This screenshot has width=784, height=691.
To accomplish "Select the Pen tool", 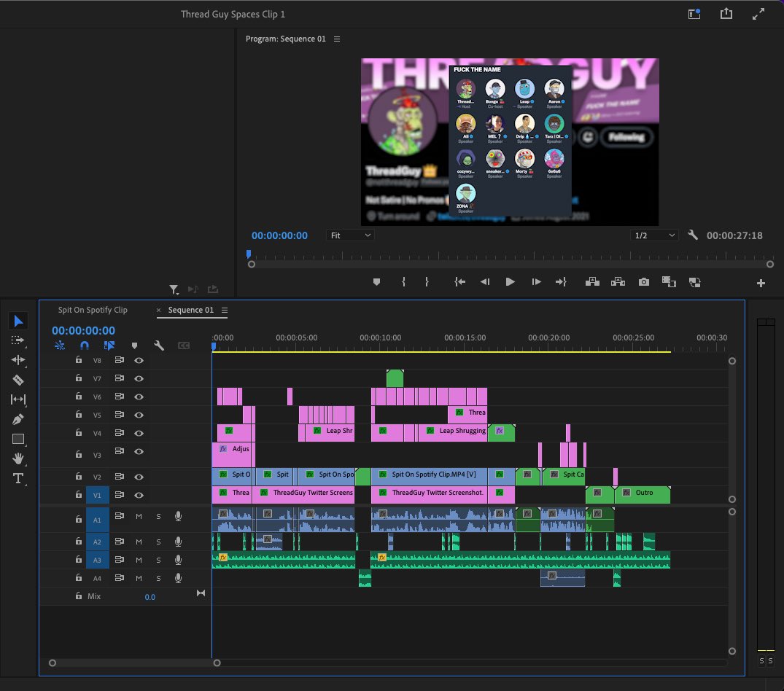I will [x=18, y=419].
